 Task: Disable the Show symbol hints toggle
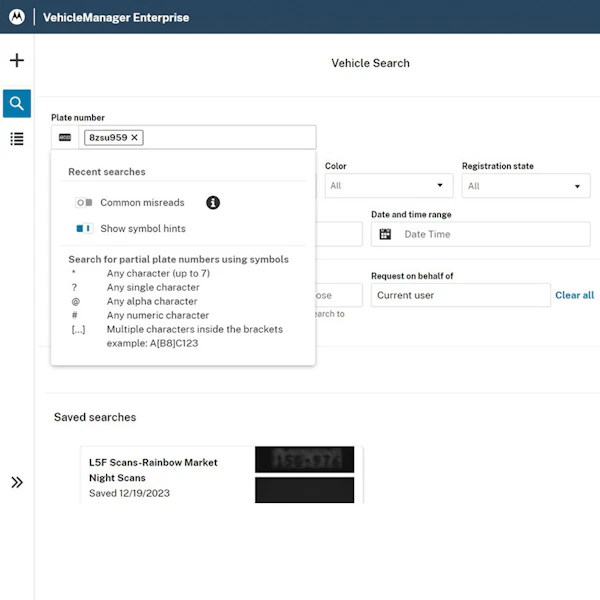point(84,228)
